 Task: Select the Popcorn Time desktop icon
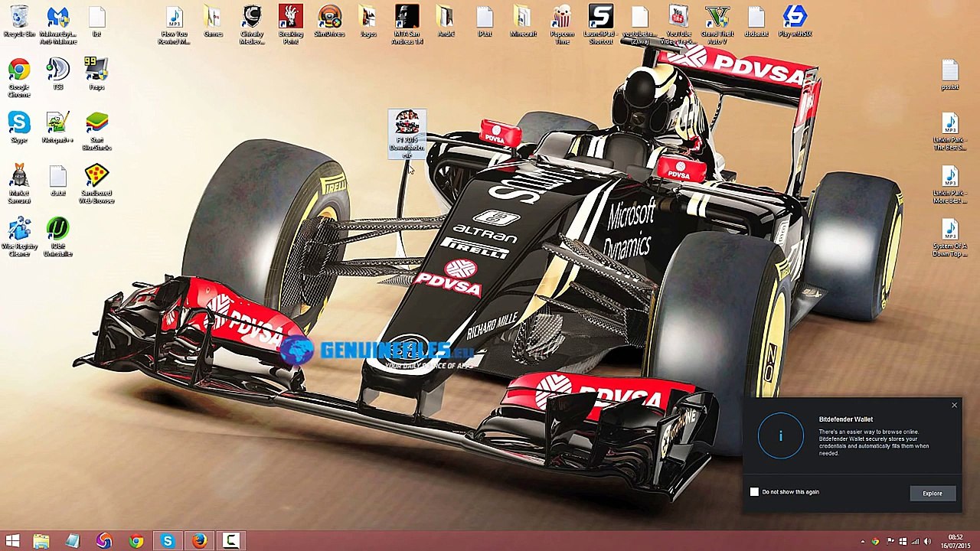coord(562,24)
